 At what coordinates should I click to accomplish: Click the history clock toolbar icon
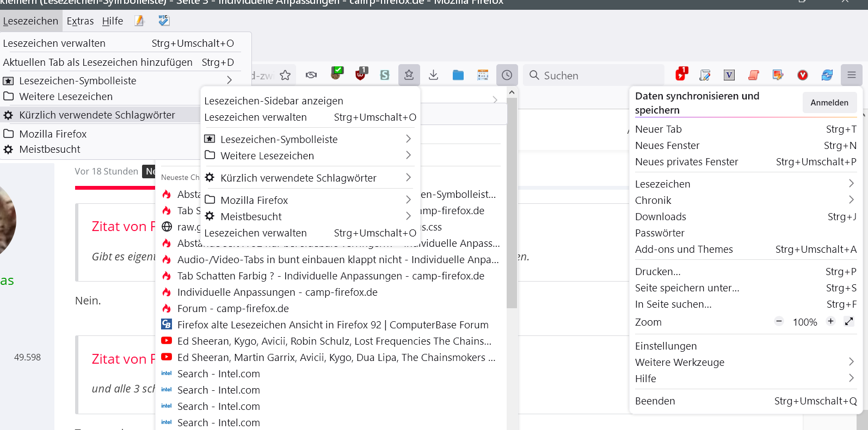[x=507, y=75]
